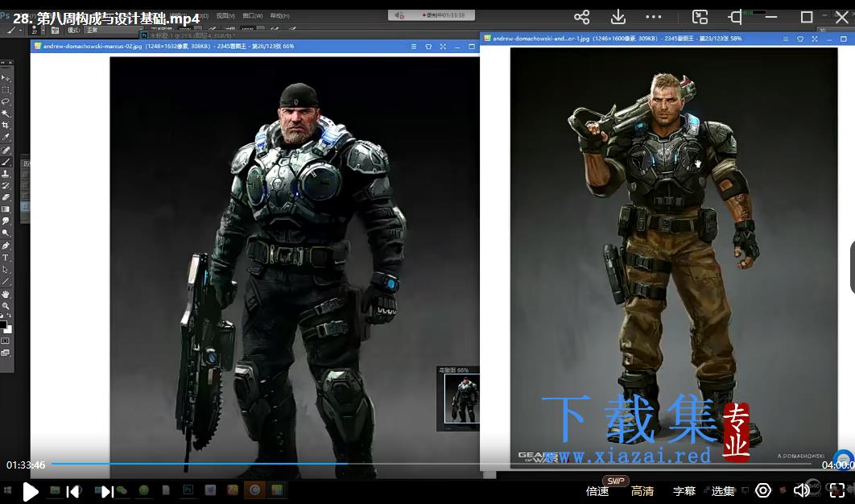Select the Blur tool

[x=6, y=221]
